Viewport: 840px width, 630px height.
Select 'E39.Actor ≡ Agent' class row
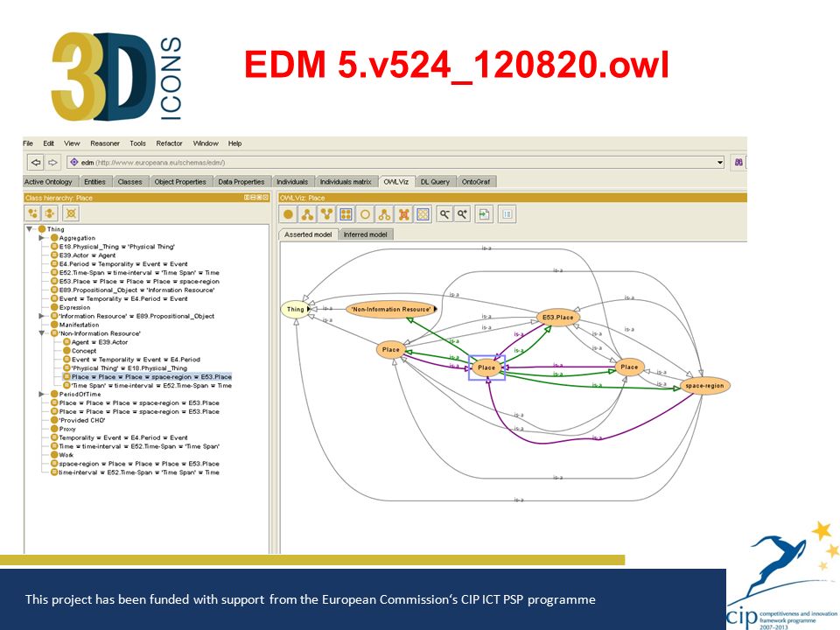coord(87,255)
